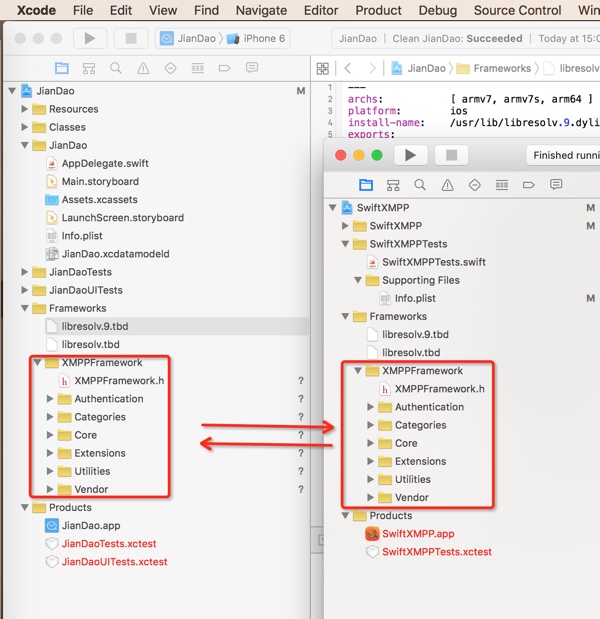Open Debug navigator in JianDao window
This screenshot has width=600, height=619.
pyautogui.click(x=197, y=68)
